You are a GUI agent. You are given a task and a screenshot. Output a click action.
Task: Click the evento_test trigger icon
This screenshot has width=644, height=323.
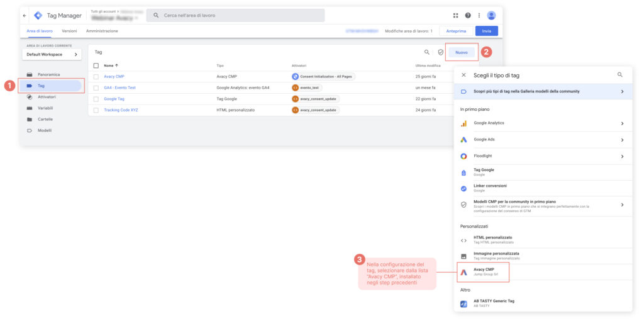tap(296, 88)
